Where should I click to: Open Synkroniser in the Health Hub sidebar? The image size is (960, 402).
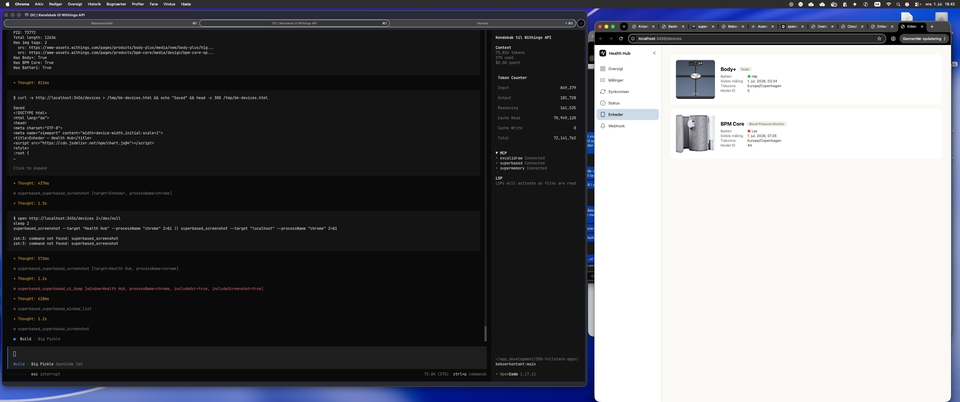[x=627, y=91]
